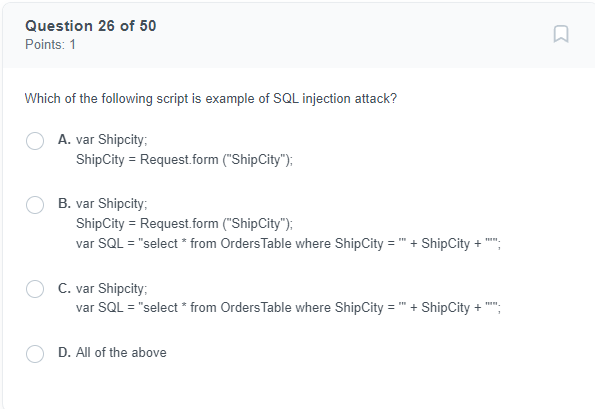Select radio button for option A

(x=35, y=141)
